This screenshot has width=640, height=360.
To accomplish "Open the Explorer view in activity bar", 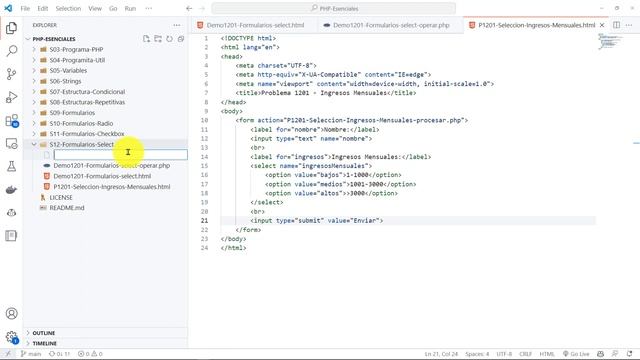I will click(x=11, y=28).
